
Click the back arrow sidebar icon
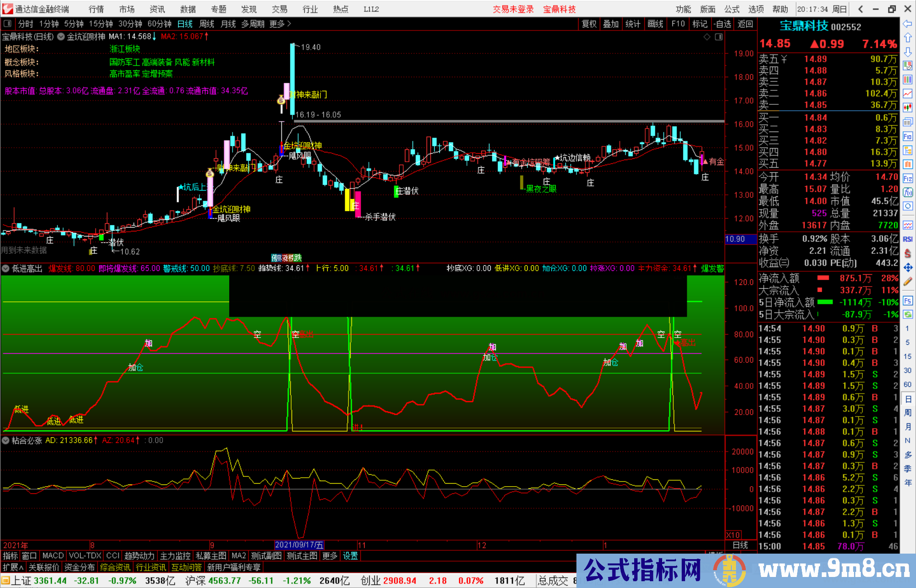click(908, 24)
